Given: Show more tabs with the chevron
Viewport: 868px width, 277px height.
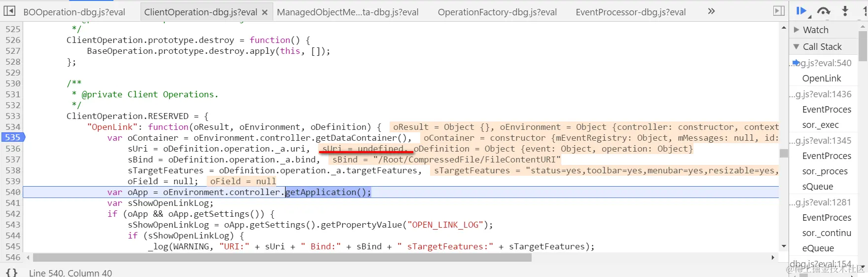Looking at the screenshot, I should click(x=711, y=11).
